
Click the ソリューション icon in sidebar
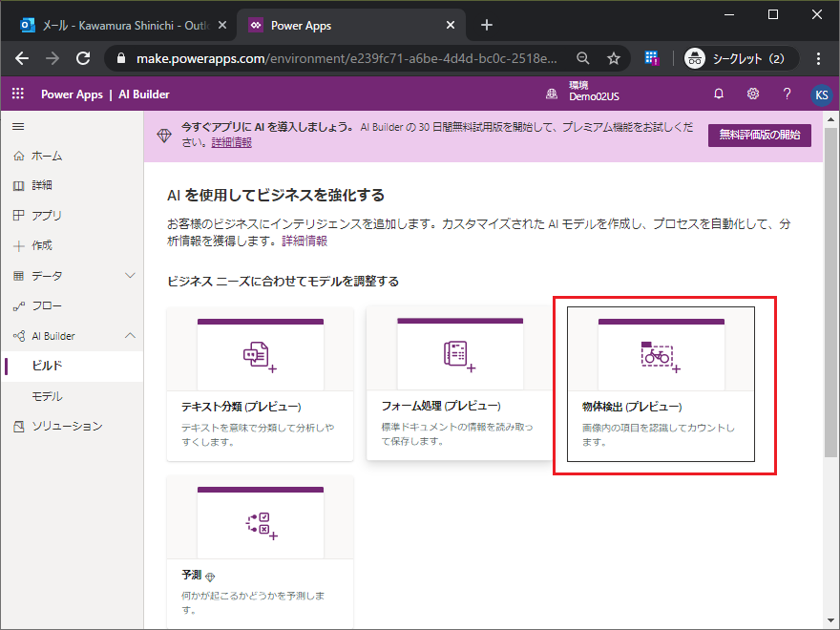click(x=19, y=427)
